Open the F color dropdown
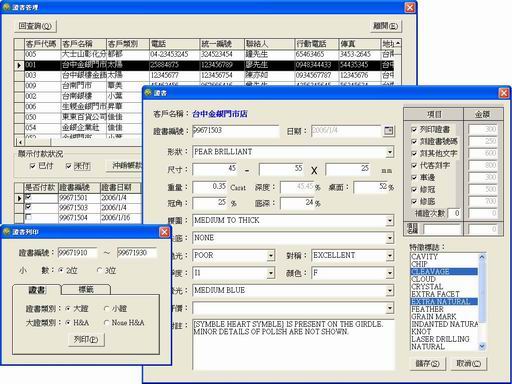The image size is (512, 384). pos(390,273)
